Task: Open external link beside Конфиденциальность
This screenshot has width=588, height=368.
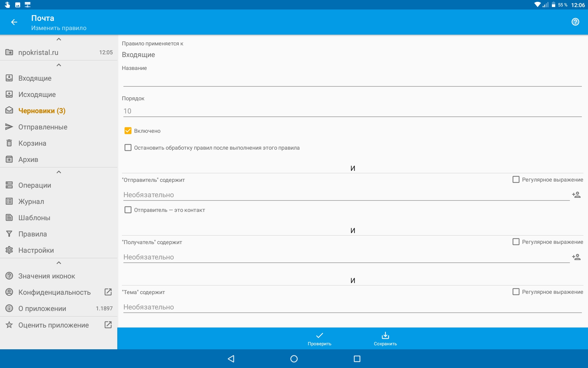Action: [108, 292]
